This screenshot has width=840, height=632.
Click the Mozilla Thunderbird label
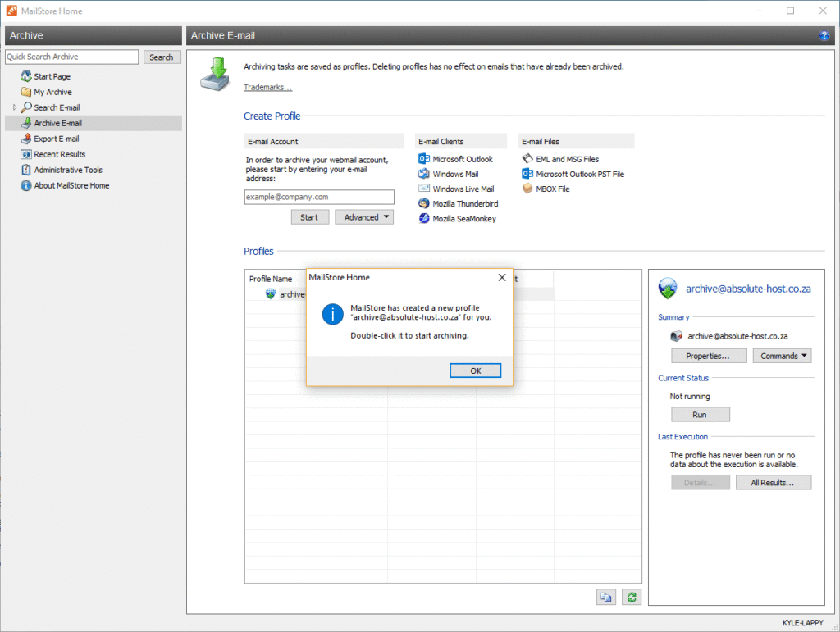tap(466, 204)
